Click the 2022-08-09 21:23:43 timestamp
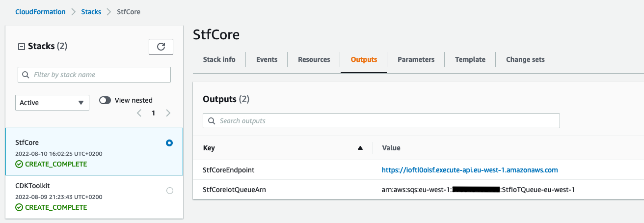 59,196
